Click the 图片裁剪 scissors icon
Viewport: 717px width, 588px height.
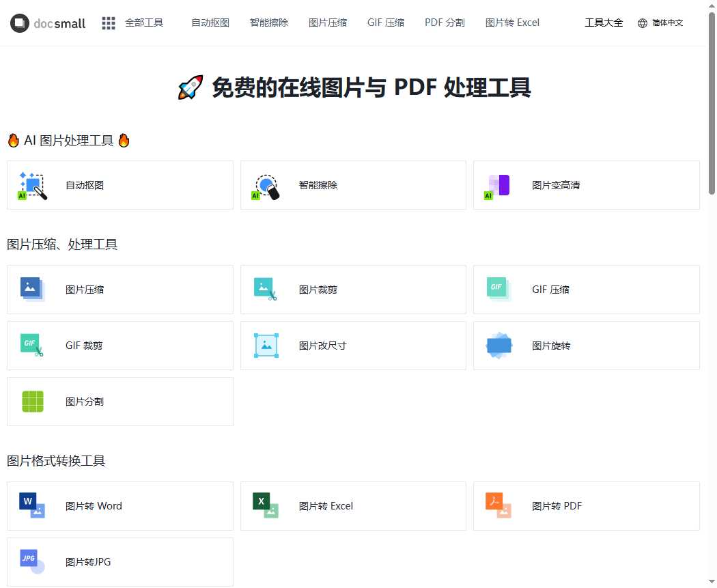coord(266,290)
